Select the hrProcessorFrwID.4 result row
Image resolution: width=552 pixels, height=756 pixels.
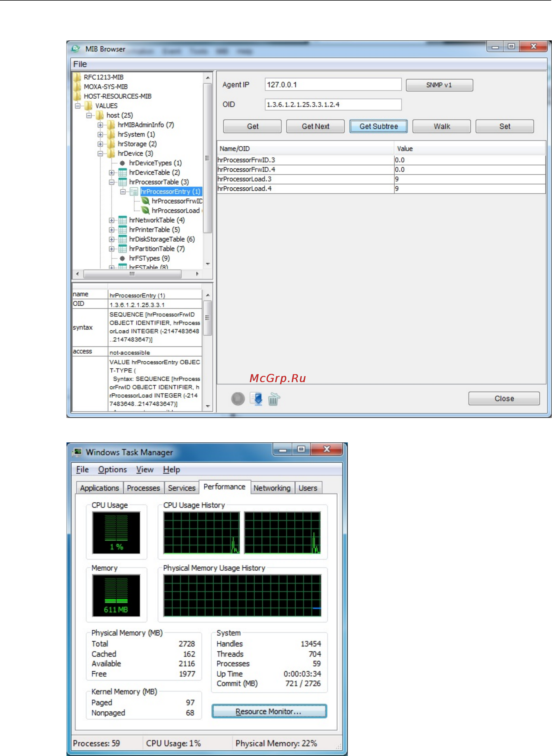[x=381, y=169]
